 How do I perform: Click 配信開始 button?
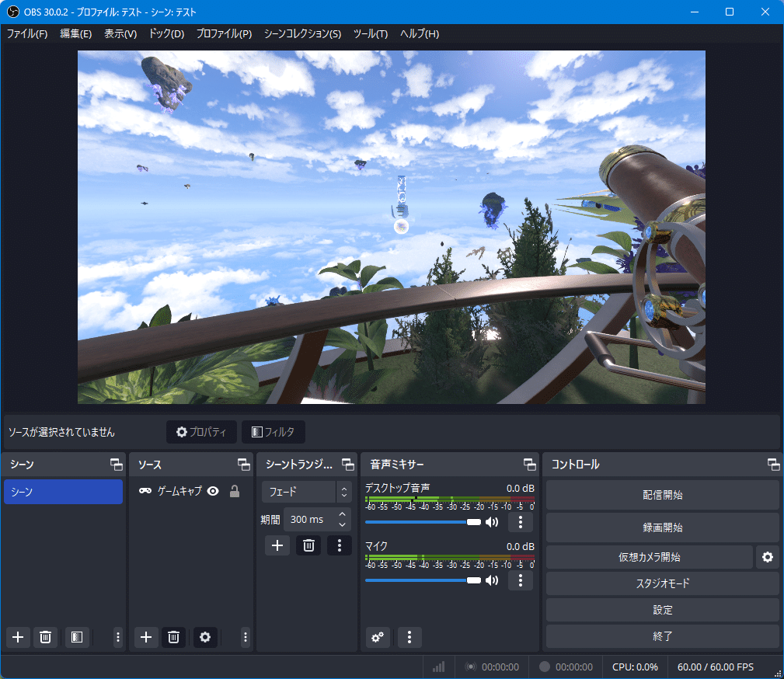coord(663,495)
